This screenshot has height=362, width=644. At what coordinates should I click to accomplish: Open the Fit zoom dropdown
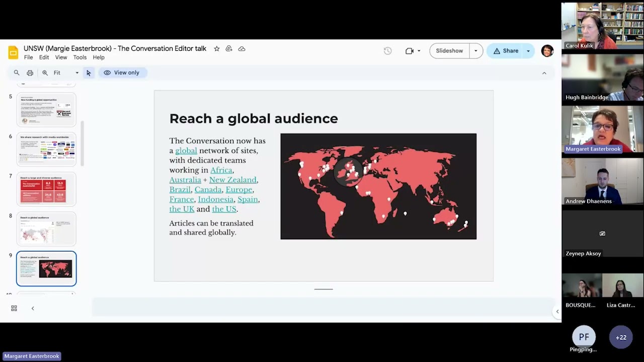[66, 73]
